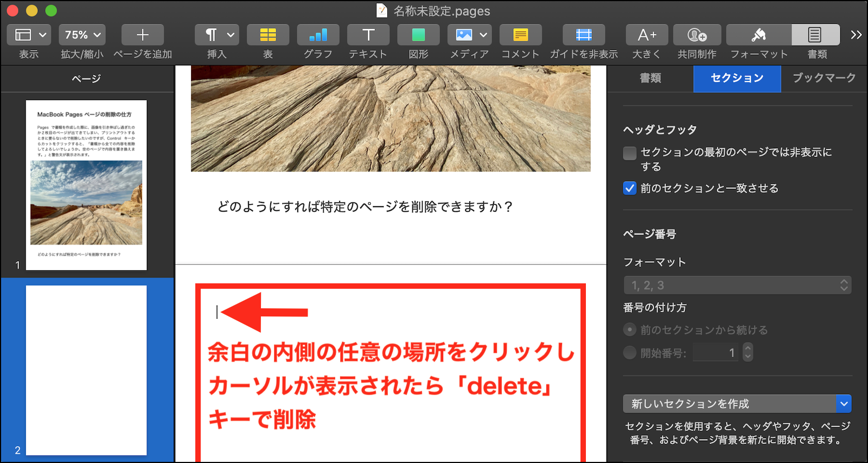Toggle guides with ガイドを非表示
The height and width of the screenshot is (463, 868).
(x=584, y=35)
